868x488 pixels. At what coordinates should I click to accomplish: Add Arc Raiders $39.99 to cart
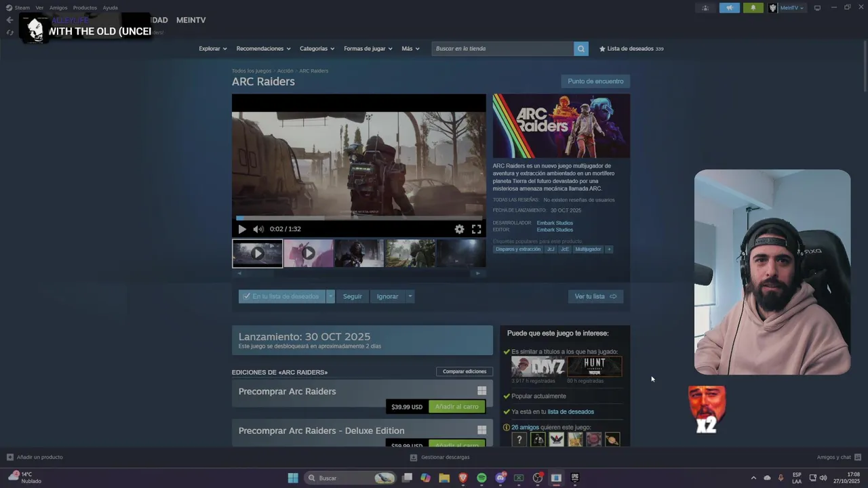point(457,407)
